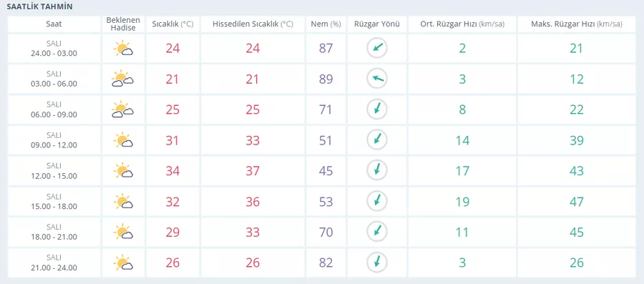Click wind direction arrow for 03.00 - 06.00
The width and height of the screenshot is (644, 284).
point(377,79)
